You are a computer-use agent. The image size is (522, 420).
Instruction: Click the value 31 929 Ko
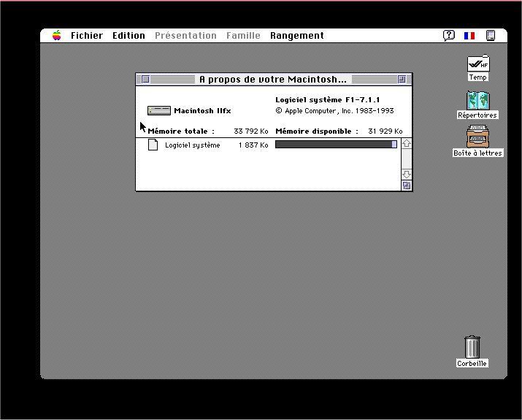(x=385, y=131)
